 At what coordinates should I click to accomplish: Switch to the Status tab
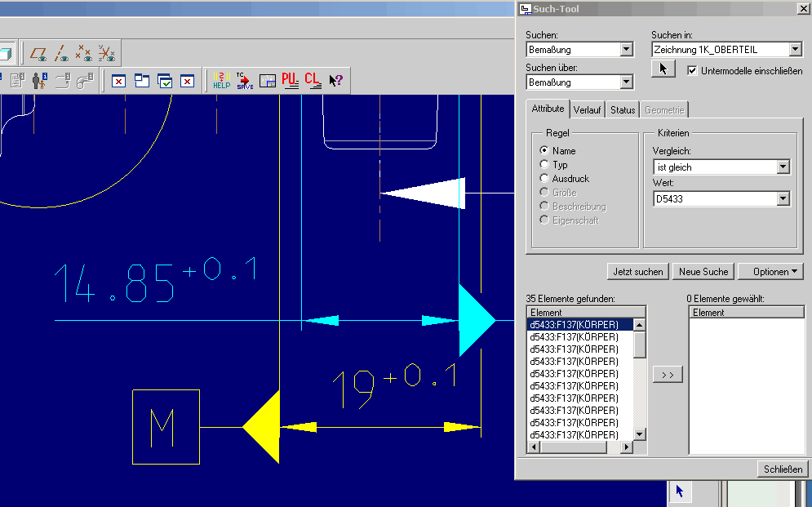(623, 110)
